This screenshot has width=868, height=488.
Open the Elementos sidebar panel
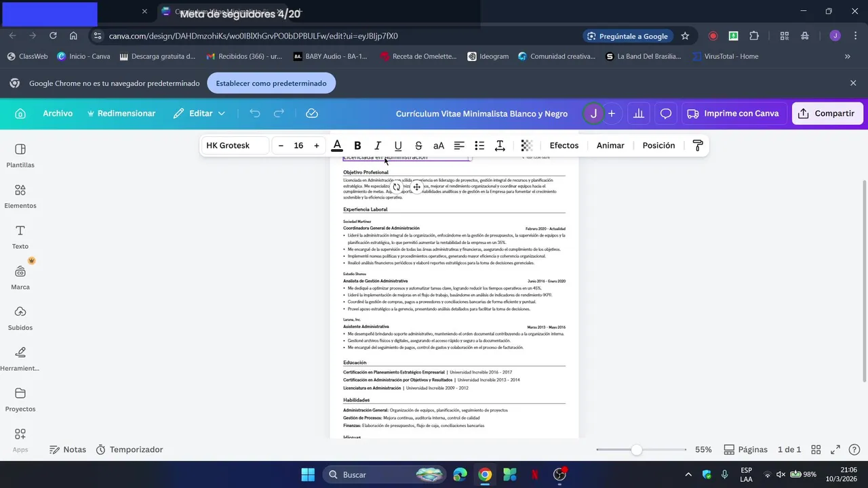20,197
